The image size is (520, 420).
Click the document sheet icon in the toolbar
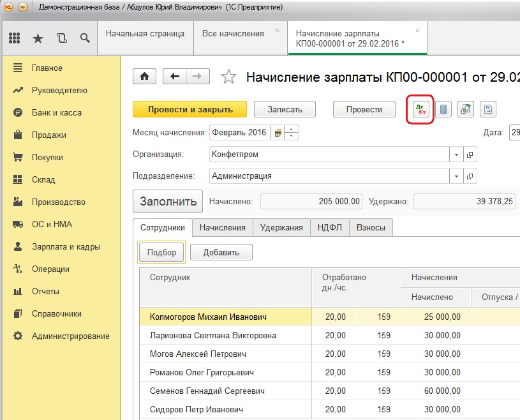point(488,109)
